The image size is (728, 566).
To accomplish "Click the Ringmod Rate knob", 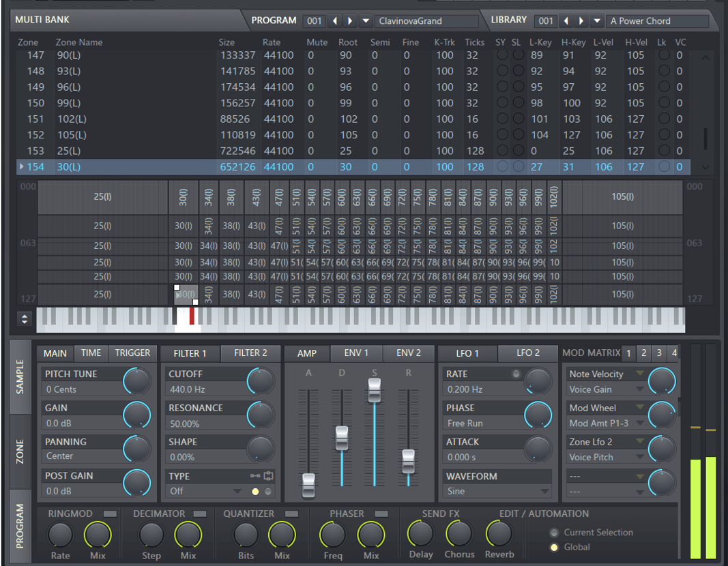I will pyautogui.click(x=61, y=535).
